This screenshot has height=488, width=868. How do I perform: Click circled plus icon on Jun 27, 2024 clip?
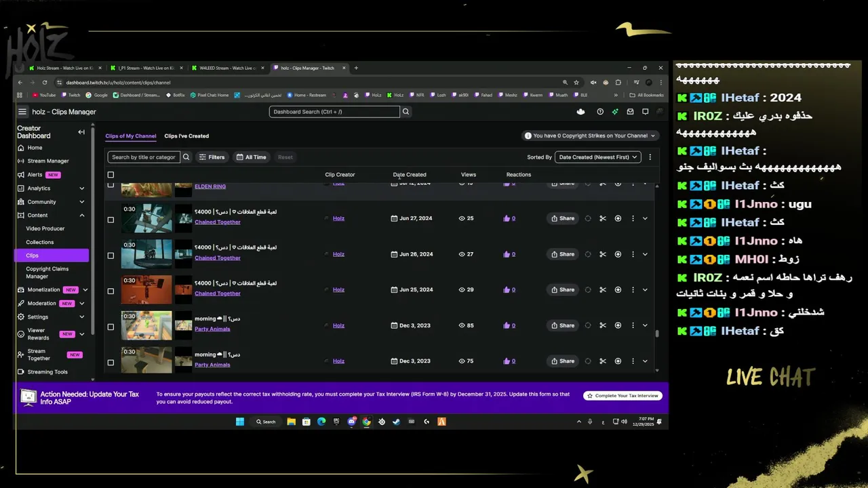tap(618, 218)
